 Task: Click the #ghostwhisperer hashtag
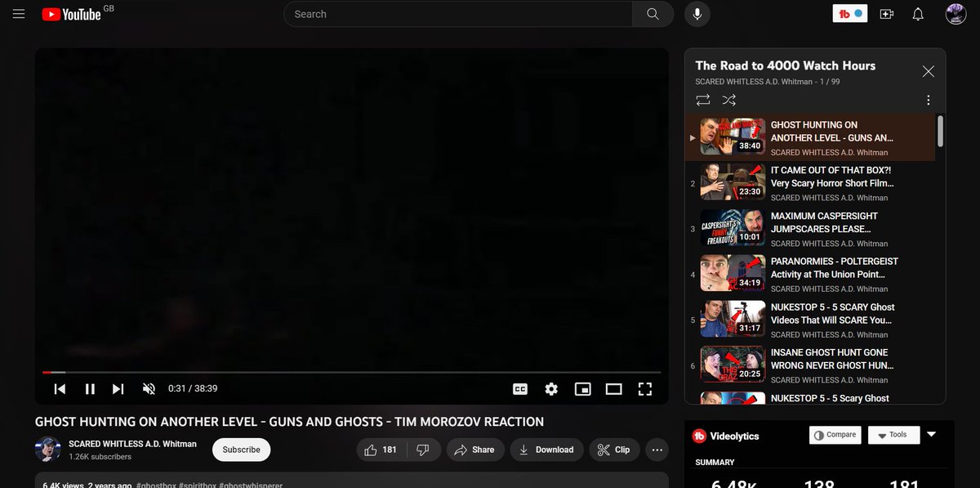click(x=251, y=485)
